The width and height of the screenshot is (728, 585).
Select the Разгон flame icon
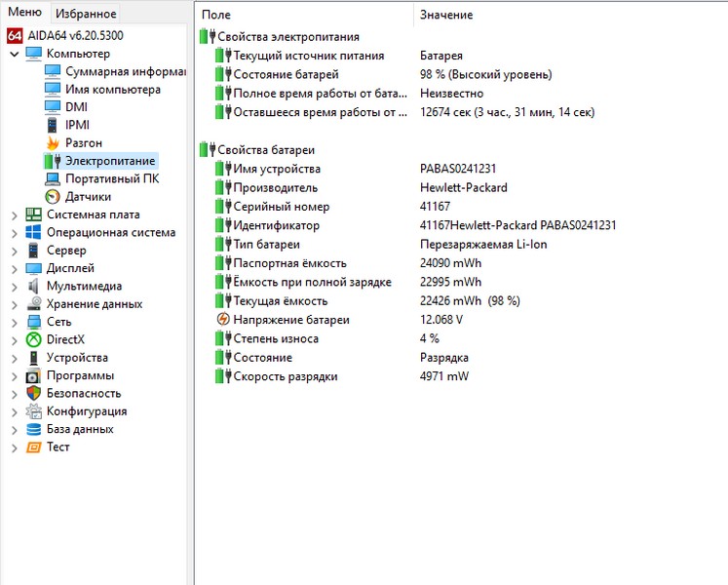[x=53, y=143]
